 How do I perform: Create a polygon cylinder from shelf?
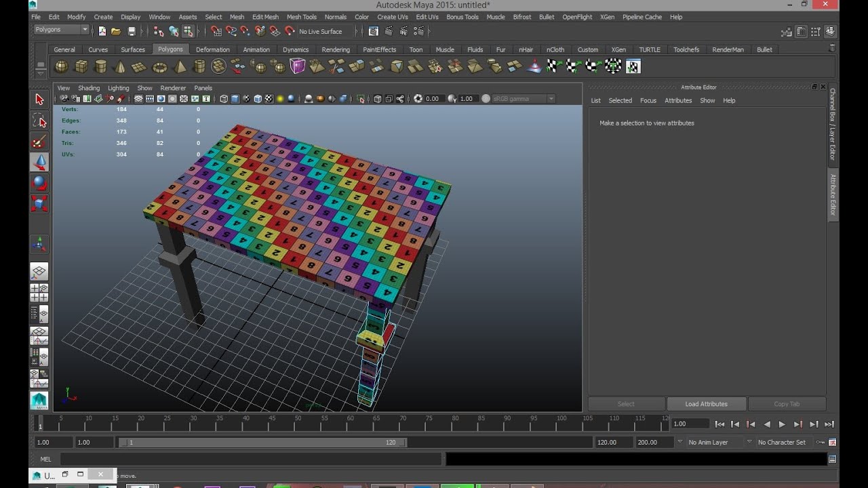pyautogui.click(x=101, y=66)
